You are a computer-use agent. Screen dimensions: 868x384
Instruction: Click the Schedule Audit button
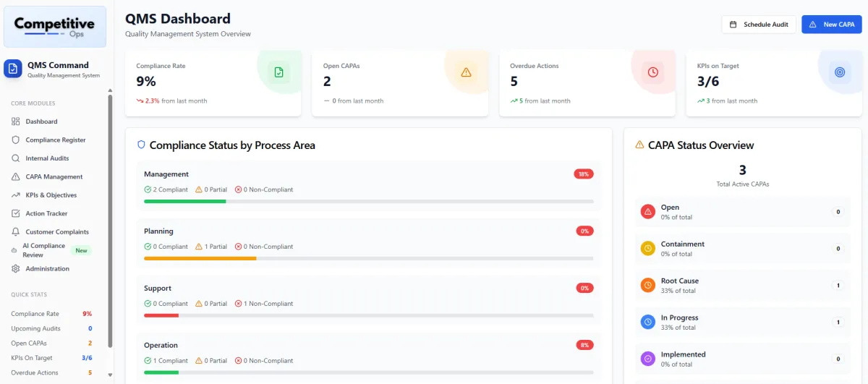click(x=759, y=25)
